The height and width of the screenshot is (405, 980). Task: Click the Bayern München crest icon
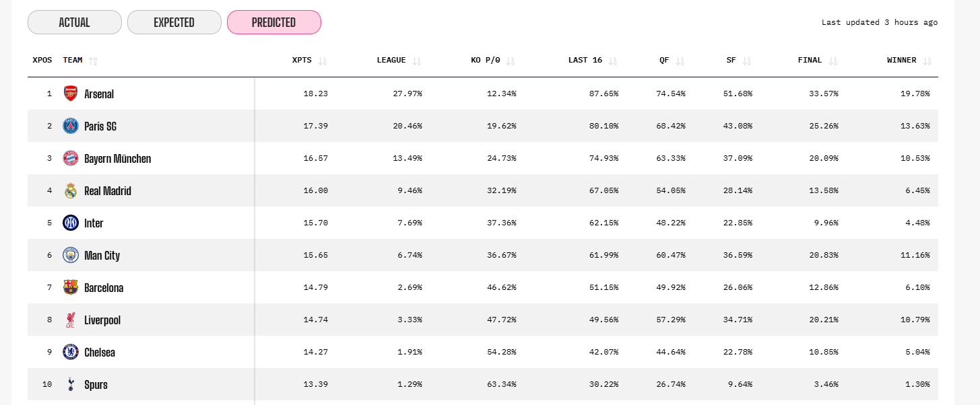coord(71,158)
